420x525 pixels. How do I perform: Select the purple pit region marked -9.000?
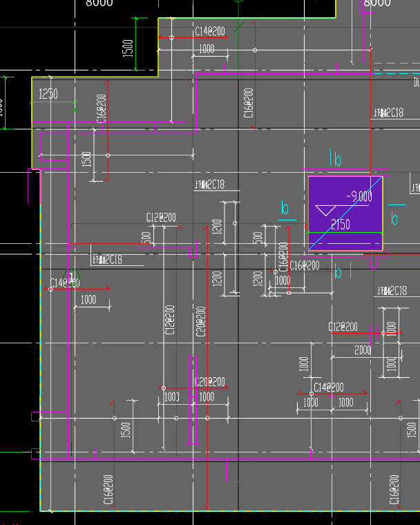345,213
